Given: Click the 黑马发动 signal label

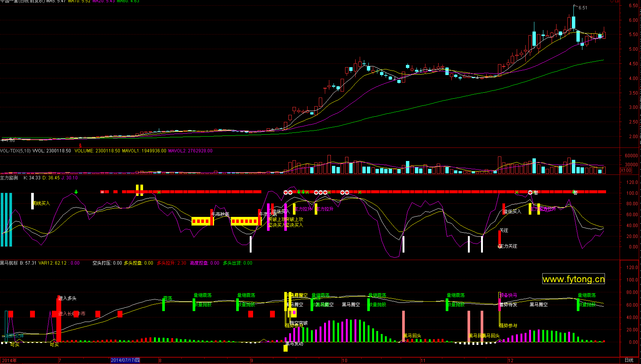Looking at the screenshot, I should pyautogui.click(x=294, y=344).
